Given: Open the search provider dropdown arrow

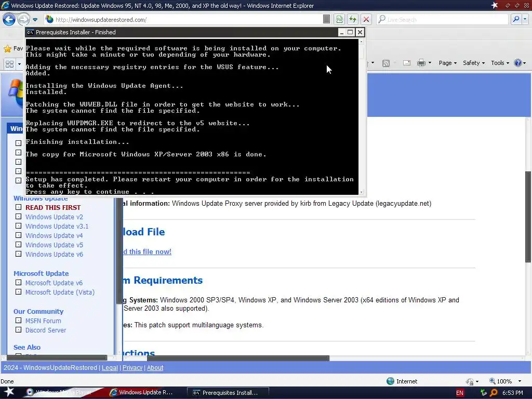Looking at the screenshot, I should pyautogui.click(x=525, y=19).
